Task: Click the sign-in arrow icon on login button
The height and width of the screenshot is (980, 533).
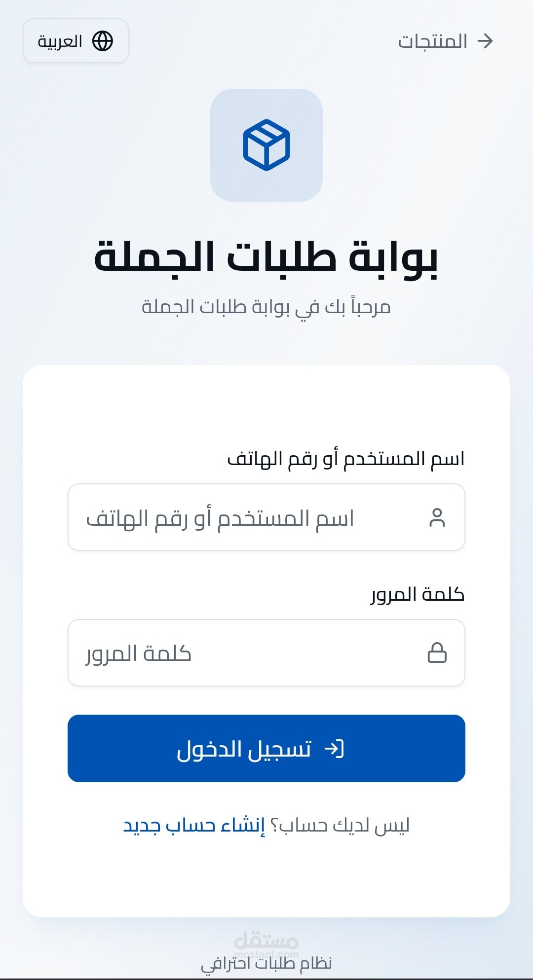Action: pos(334,749)
